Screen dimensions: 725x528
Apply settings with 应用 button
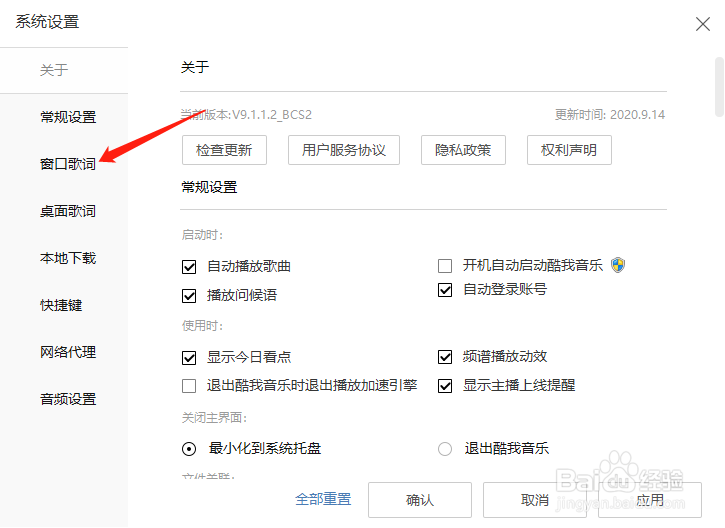tap(650, 500)
